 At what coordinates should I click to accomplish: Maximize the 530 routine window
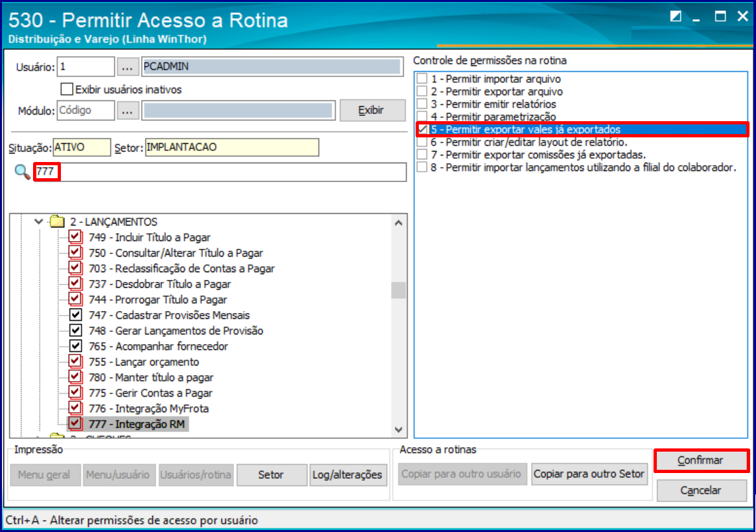[720, 16]
